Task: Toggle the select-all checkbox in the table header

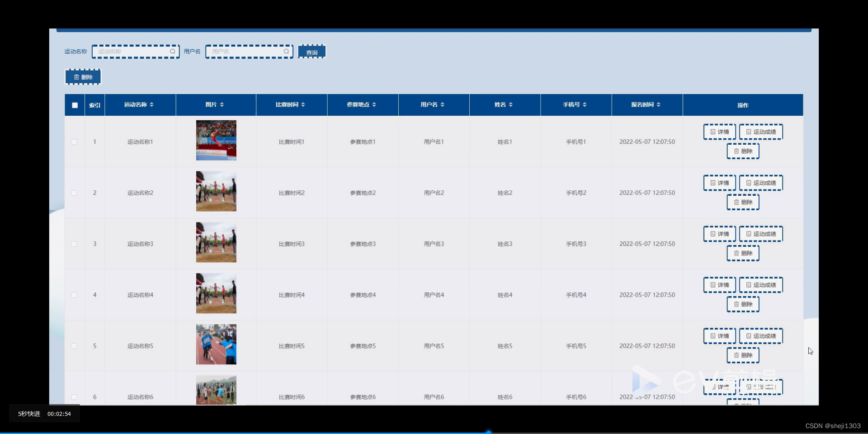Action: pos(74,105)
